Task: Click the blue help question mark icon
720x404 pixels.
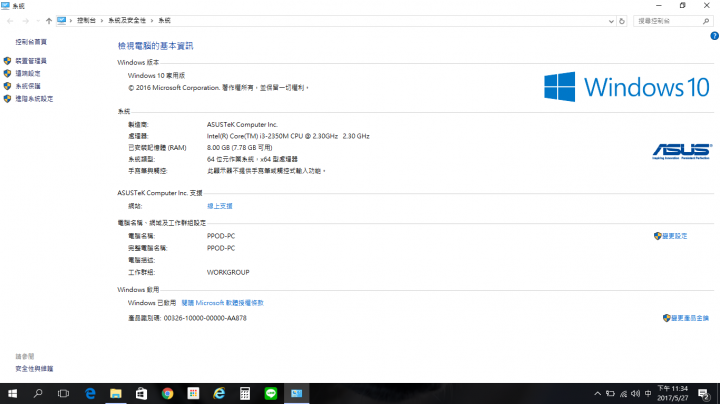Action: click(x=714, y=36)
